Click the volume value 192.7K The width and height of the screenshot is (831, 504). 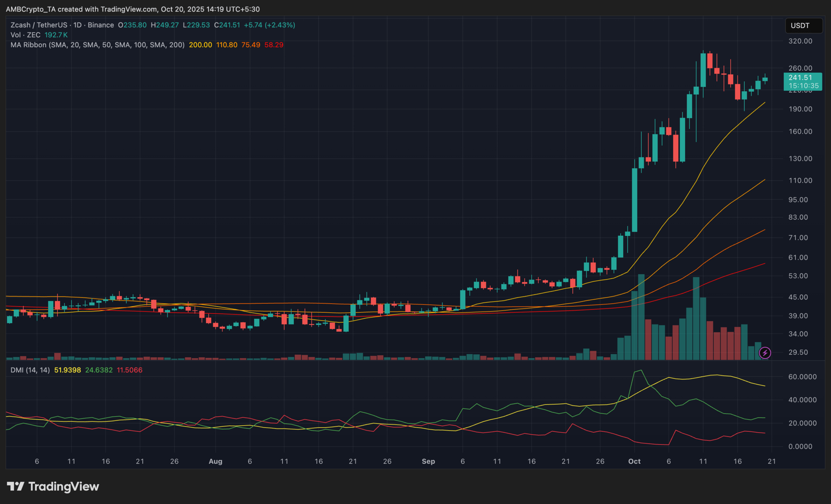(x=56, y=35)
